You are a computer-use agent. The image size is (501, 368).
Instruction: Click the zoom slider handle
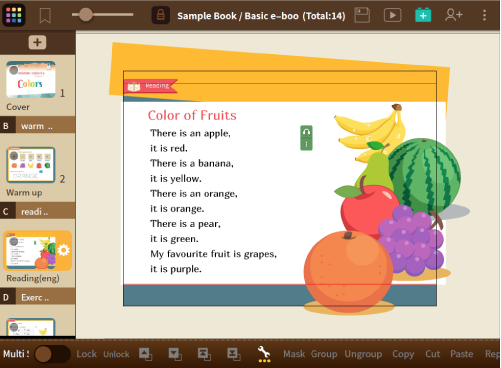coord(86,15)
